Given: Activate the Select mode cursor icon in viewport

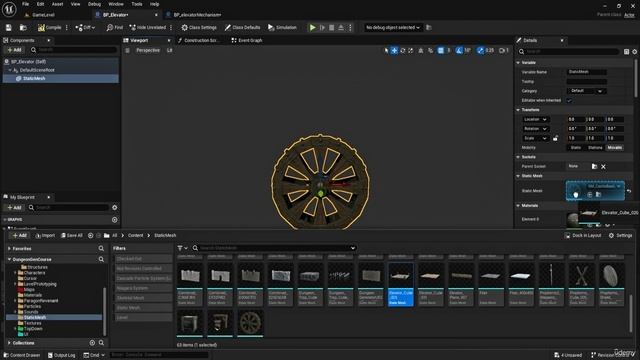Looking at the screenshot, I should click(386, 50).
